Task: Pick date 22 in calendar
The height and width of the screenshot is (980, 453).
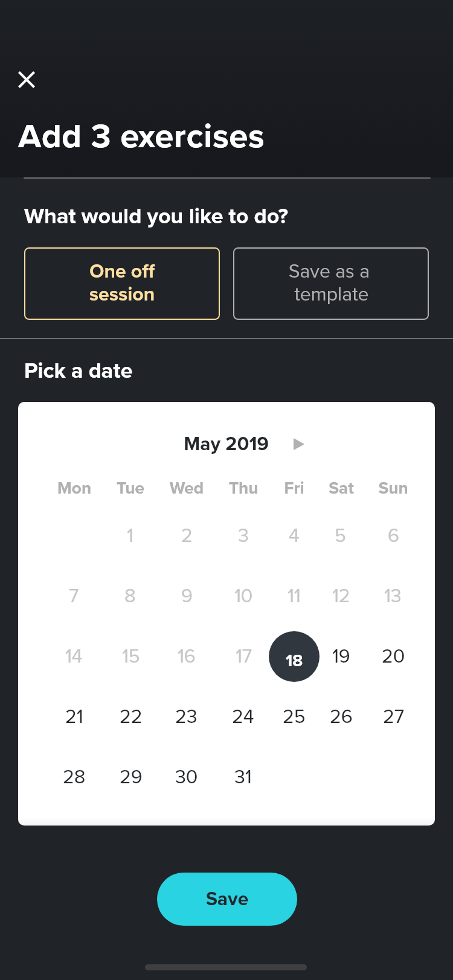Action: (x=130, y=717)
